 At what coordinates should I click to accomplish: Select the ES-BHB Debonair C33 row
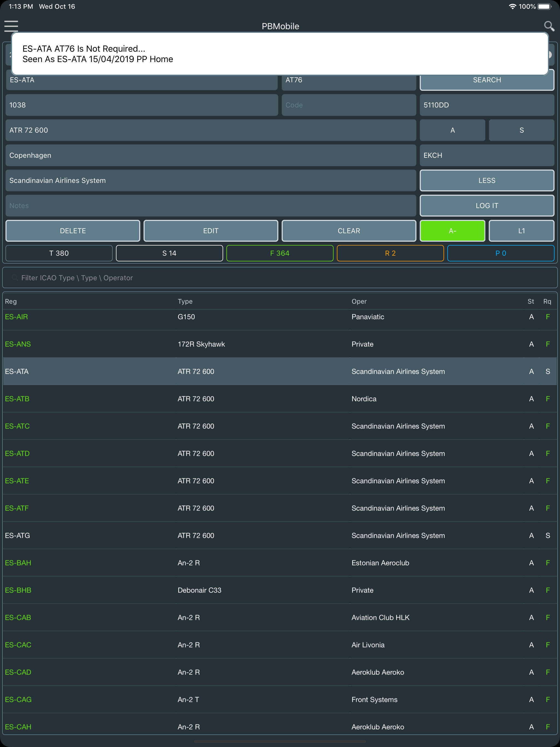(280, 590)
